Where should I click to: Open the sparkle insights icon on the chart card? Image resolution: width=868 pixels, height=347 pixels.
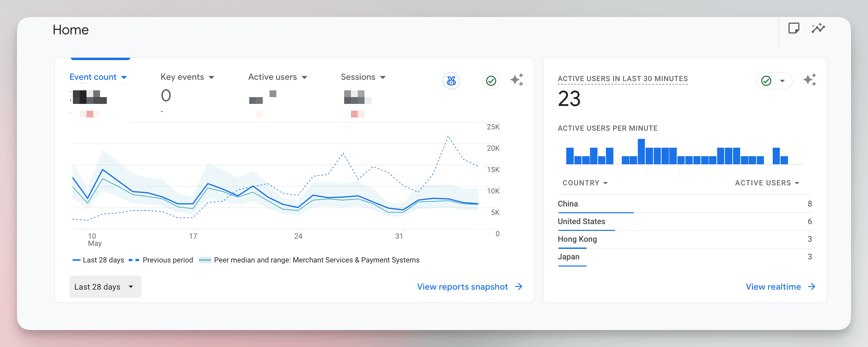(517, 80)
